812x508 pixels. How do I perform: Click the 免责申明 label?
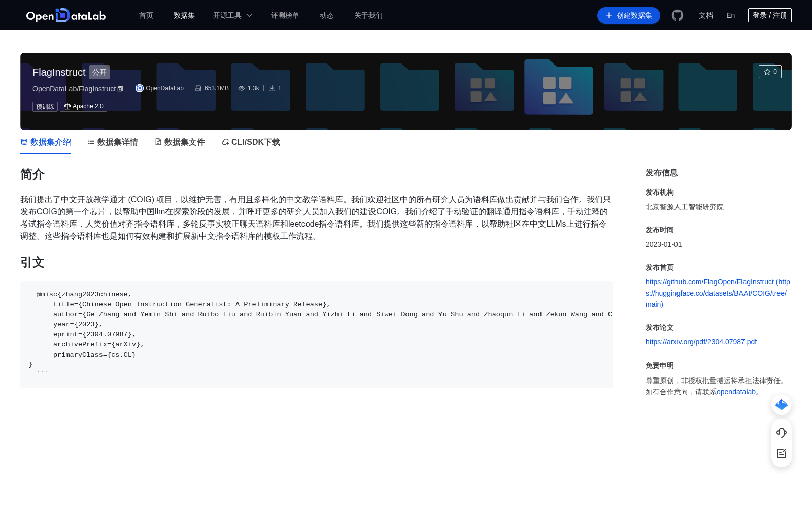(x=660, y=365)
